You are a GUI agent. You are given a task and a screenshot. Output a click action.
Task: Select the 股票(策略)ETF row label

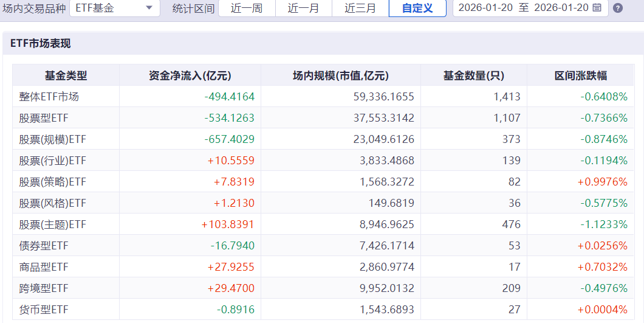point(53,182)
